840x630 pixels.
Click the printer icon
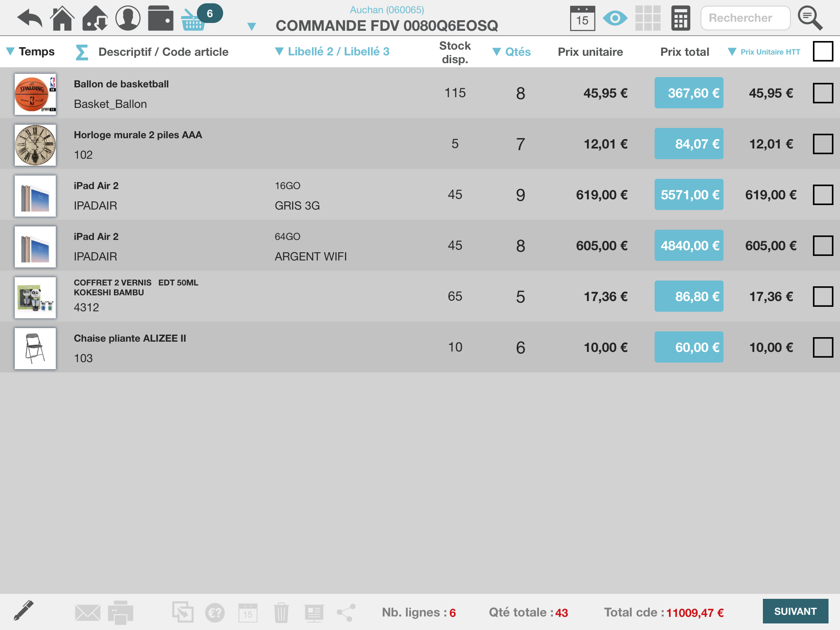(x=121, y=612)
